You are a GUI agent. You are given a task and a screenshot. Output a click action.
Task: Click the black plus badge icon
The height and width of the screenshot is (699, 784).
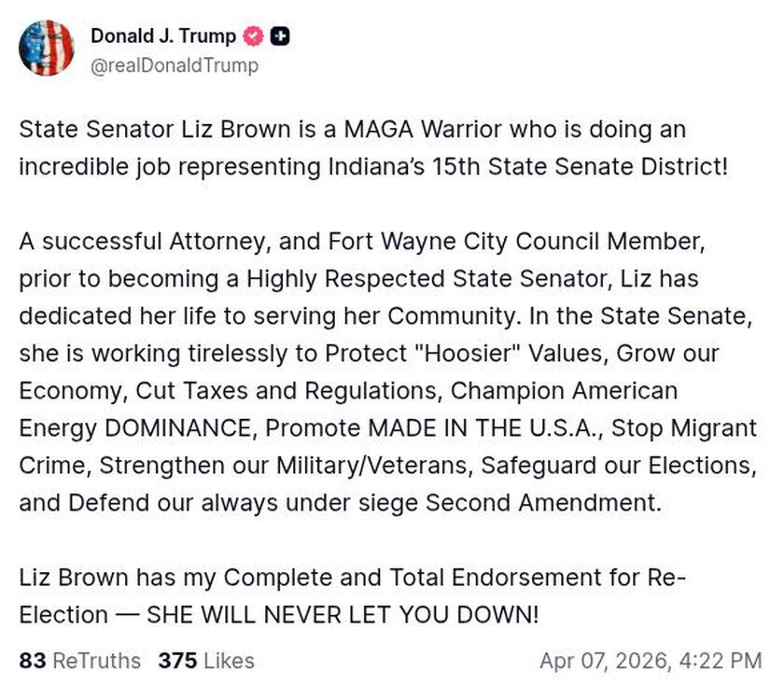click(x=279, y=36)
